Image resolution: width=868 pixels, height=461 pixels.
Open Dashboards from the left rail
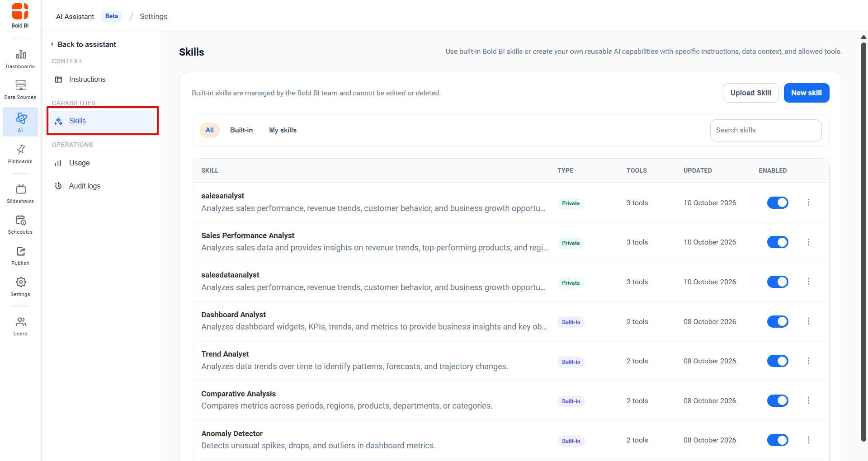tap(20, 59)
